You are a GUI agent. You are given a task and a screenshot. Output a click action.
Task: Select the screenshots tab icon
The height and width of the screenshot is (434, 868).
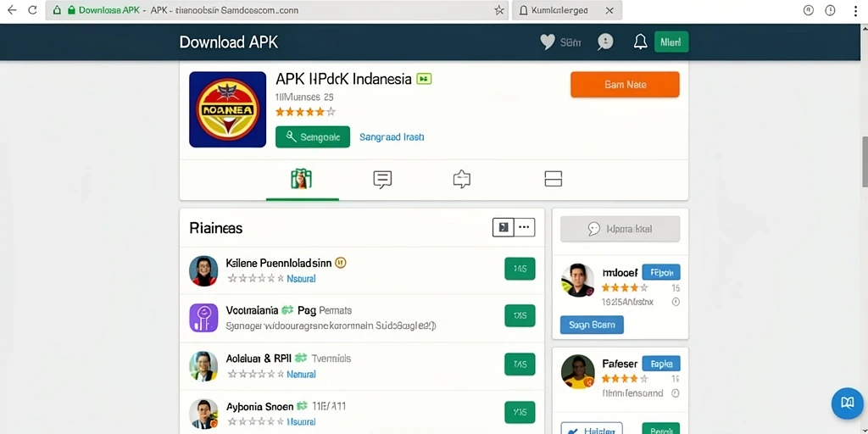coord(301,179)
